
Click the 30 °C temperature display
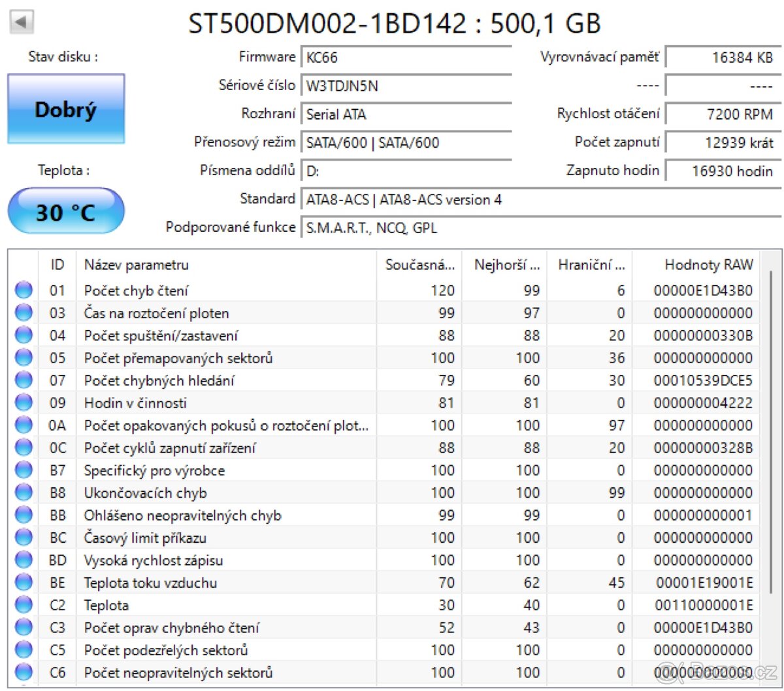pos(65,211)
